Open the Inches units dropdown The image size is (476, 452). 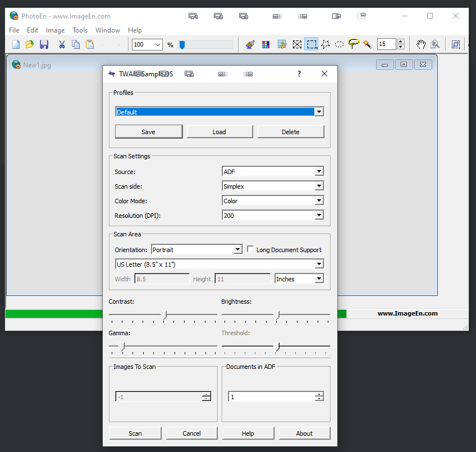point(319,278)
